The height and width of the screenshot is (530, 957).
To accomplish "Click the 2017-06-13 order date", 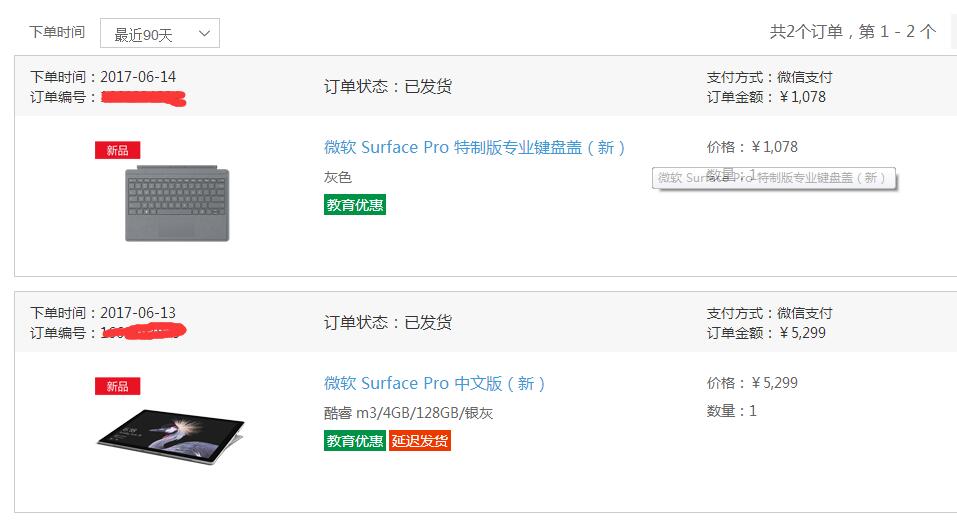I will coord(138,313).
